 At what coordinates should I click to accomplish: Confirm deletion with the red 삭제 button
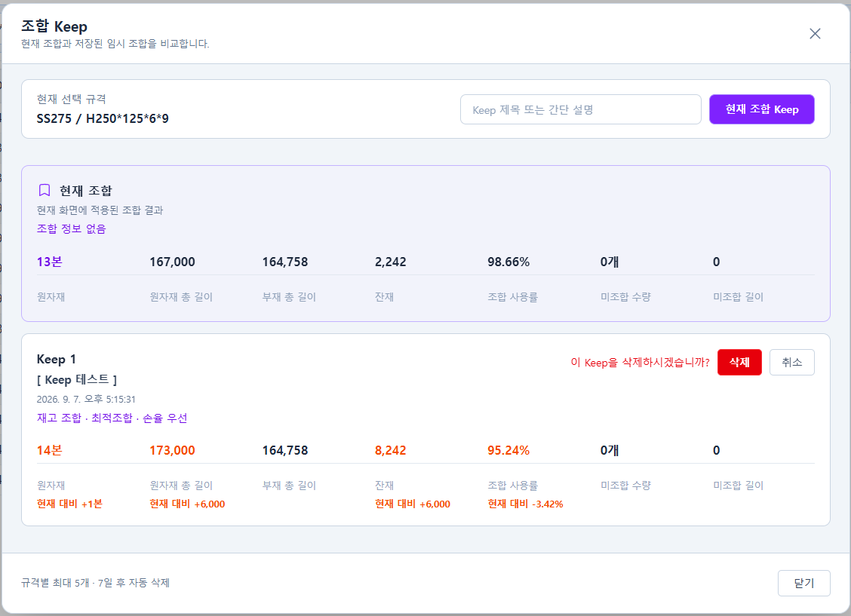[739, 362]
